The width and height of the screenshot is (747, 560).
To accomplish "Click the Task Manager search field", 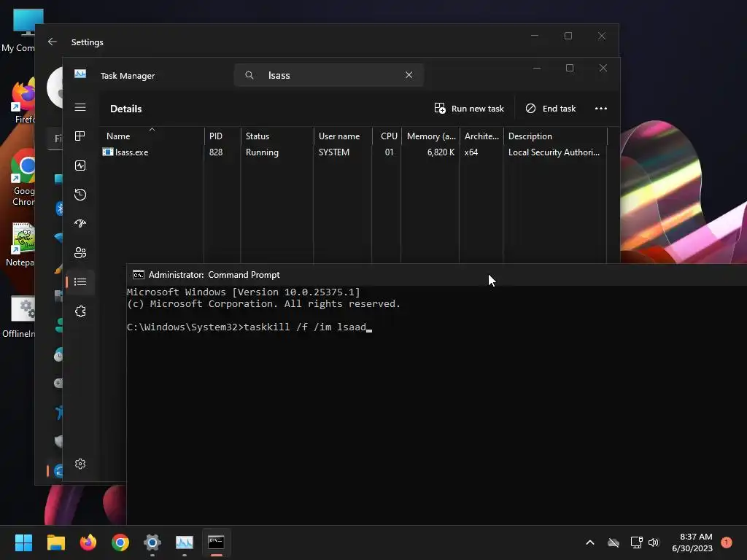I will coord(329,75).
